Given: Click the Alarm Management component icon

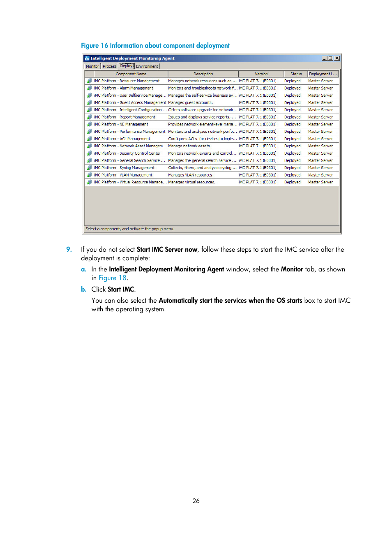Looking at the screenshot, I should (89, 88).
